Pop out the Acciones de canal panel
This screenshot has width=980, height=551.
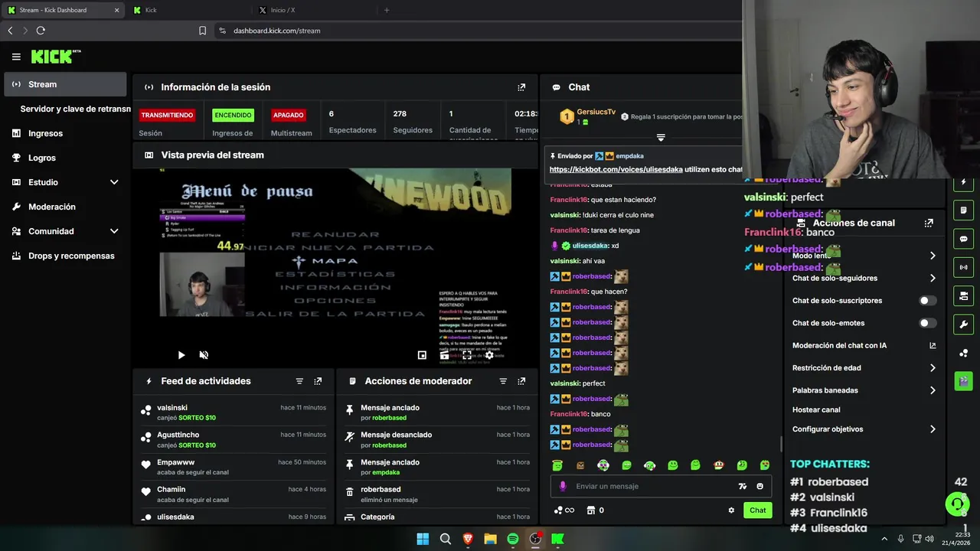pos(929,223)
